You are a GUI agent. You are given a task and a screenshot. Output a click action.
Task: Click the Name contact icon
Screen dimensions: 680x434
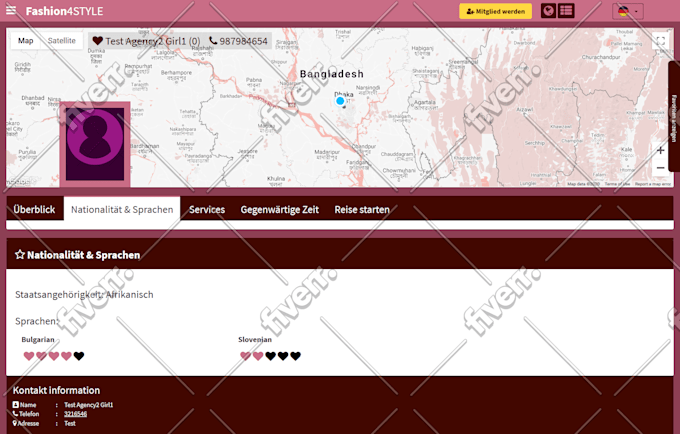pyautogui.click(x=16, y=405)
